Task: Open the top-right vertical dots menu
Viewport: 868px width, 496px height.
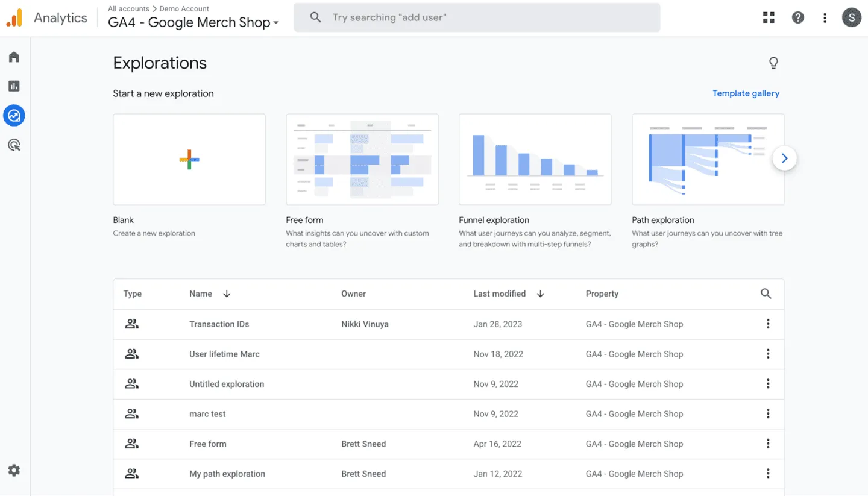Action: tap(825, 17)
